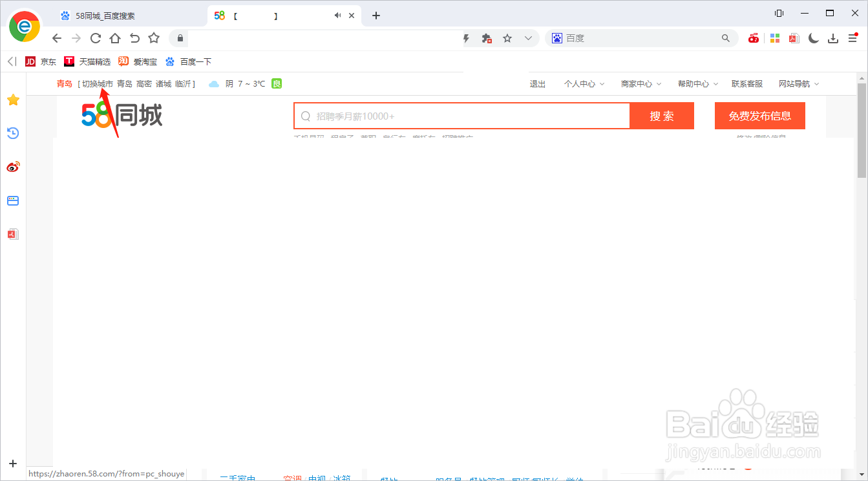
Task: Click the undo closed page arrow
Action: pyautogui.click(x=134, y=38)
